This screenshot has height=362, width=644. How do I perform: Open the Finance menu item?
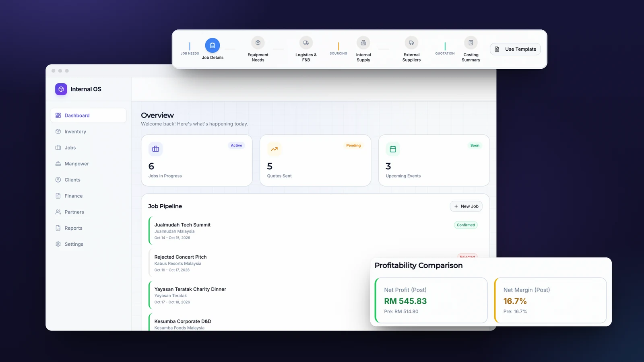(88, 196)
